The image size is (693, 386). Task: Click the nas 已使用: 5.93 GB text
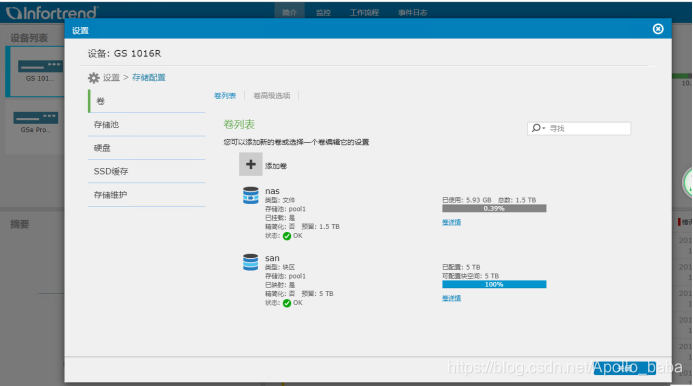point(467,200)
